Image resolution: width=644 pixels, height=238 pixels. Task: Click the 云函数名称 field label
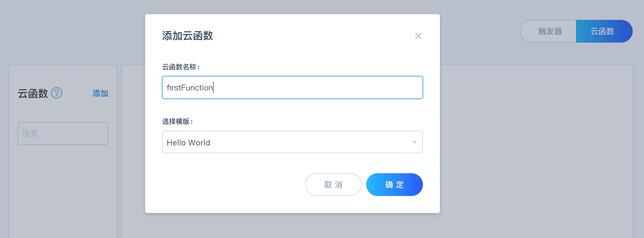click(x=181, y=67)
